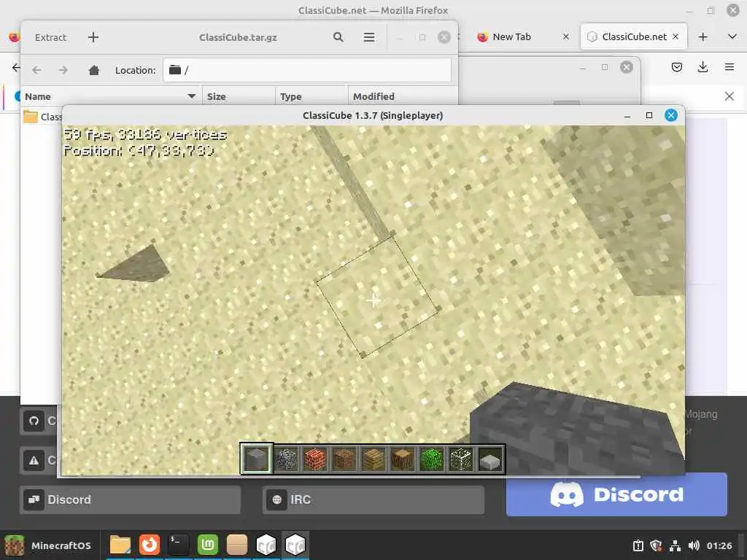Click the clock showing 01:26
The width and height of the screenshot is (747, 560).
pos(719,545)
